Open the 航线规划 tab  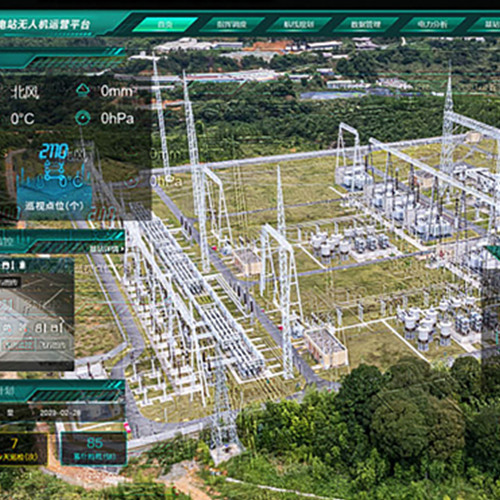click(299, 24)
